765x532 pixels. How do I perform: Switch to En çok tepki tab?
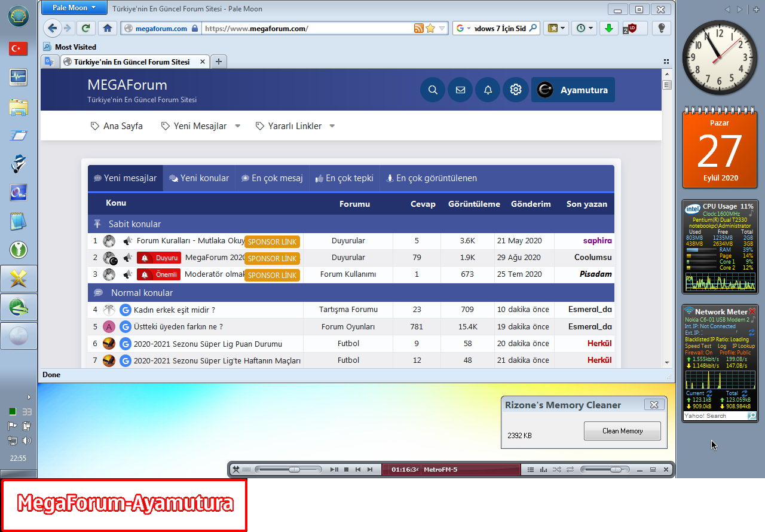click(344, 178)
